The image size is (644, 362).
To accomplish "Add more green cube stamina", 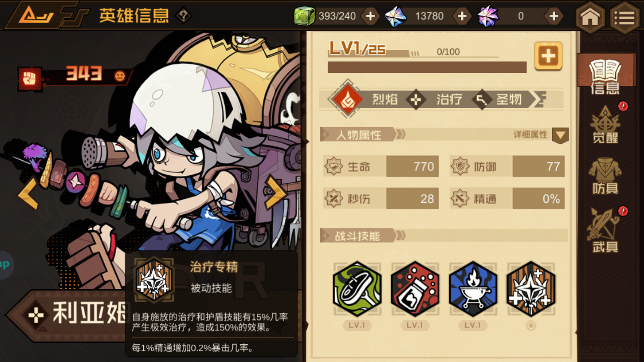I will click(x=370, y=16).
